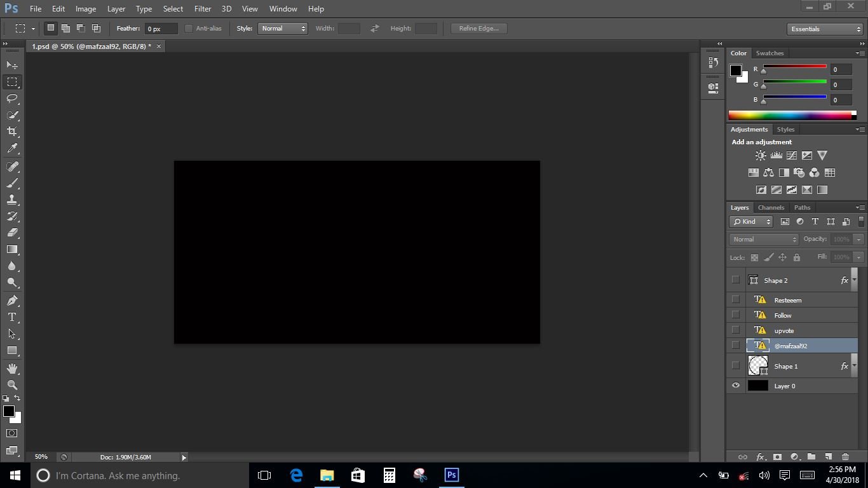
Task: Select the Horizontal Type tool
Action: point(12,317)
